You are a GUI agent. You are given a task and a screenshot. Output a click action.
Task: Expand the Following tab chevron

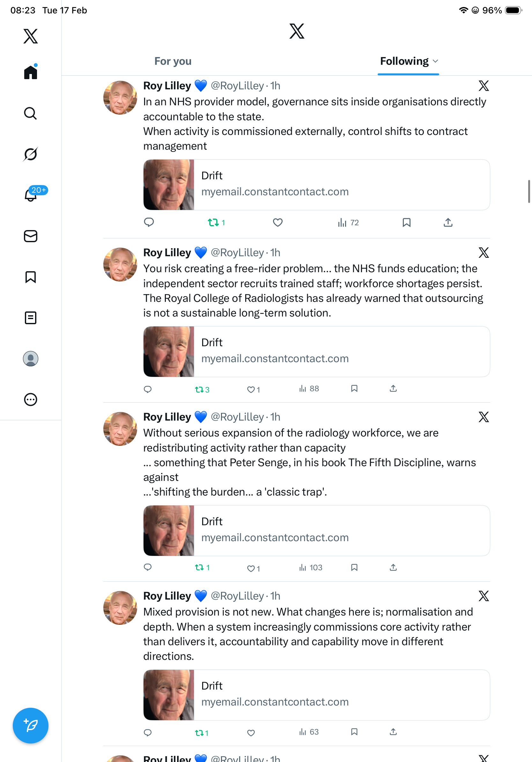(436, 61)
